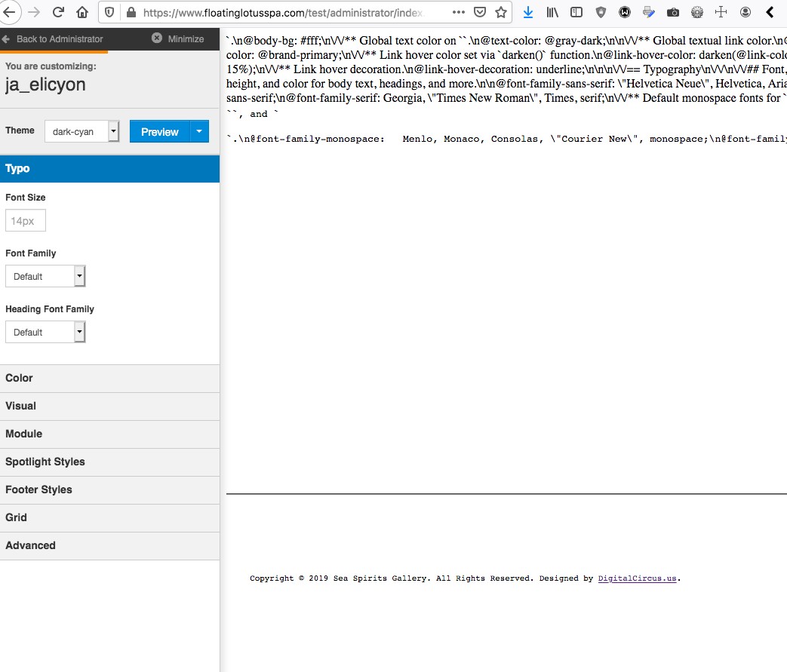
Task: Save the page to Pocket
Action: pyautogui.click(x=479, y=12)
